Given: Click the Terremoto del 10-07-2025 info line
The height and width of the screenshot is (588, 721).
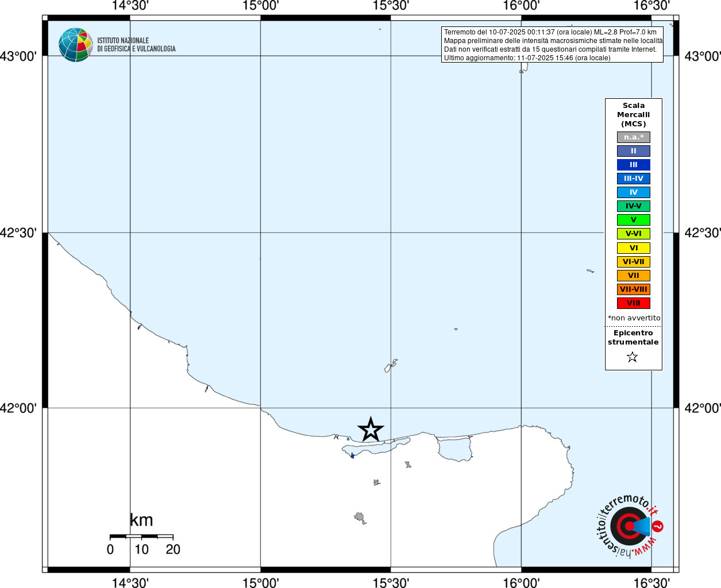Looking at the screenshot, I should [x=550, y=32].
